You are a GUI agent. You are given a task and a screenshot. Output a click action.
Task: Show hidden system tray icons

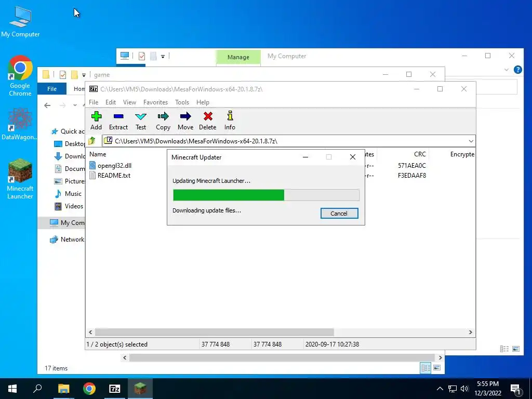click(x=440, y=389)
